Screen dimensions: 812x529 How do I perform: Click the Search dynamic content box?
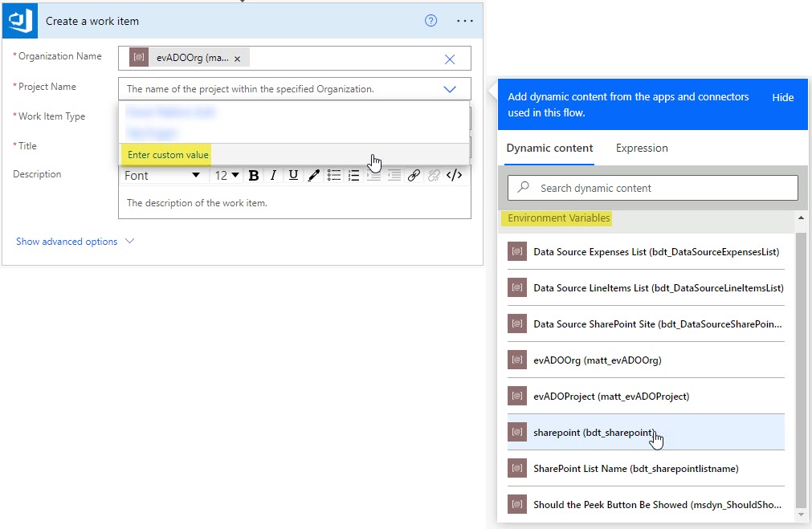pyautogui.click(x=652, y=188)
